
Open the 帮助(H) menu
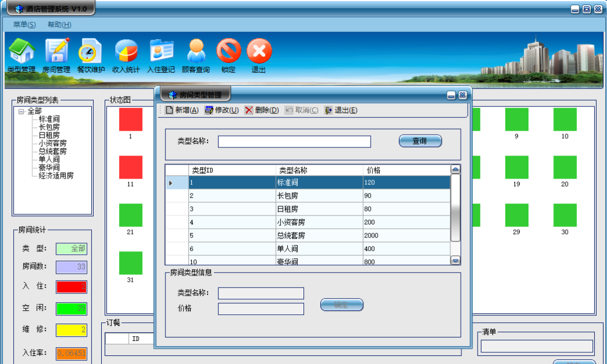[x=59, y=24]
